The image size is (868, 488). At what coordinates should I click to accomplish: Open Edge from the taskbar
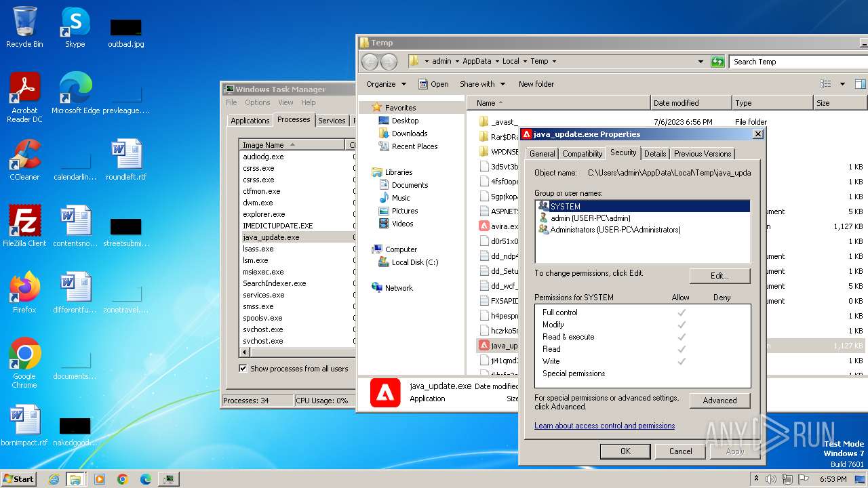pyautogui.click(x=145, y=479)
